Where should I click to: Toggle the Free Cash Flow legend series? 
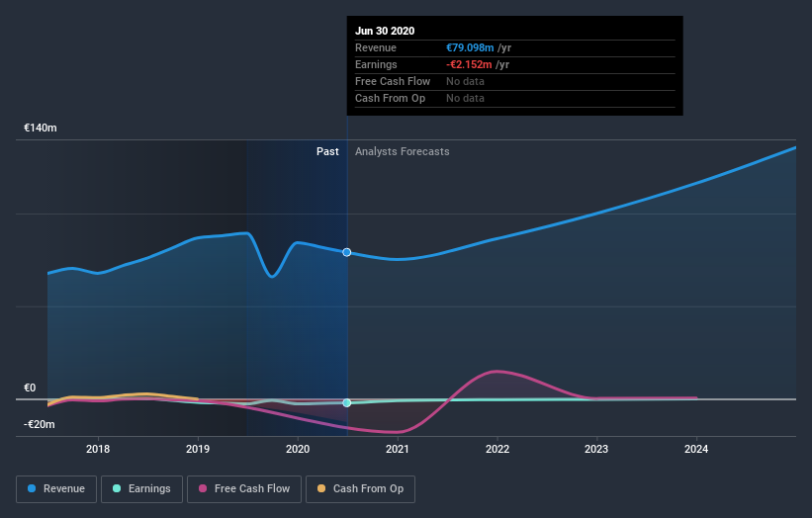pyautogui.click(x=244, y=489)
